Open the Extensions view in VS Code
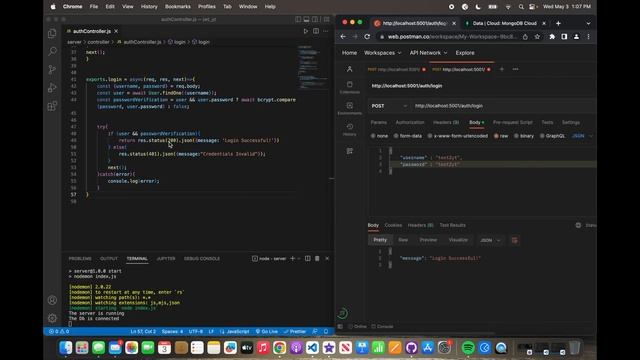Viewport: 640px width, 360px height. [x=52, y=106]
